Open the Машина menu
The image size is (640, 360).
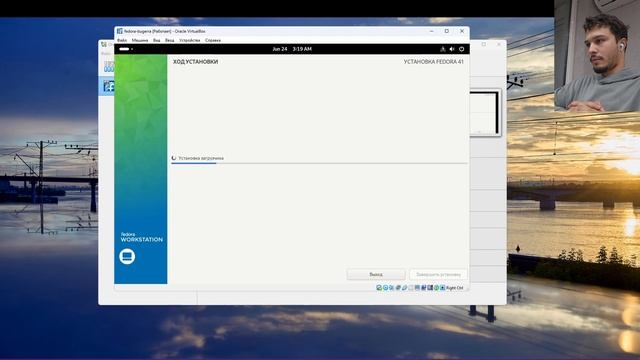point(140,40)
